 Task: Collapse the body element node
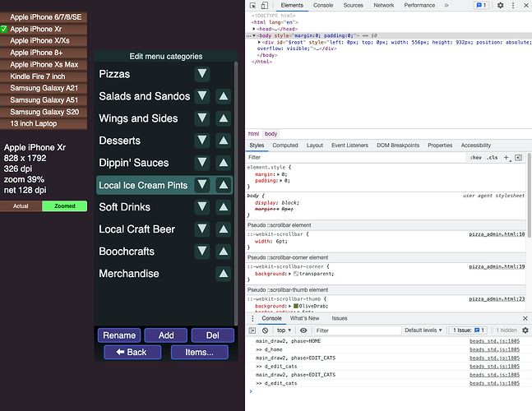(254, 35)
